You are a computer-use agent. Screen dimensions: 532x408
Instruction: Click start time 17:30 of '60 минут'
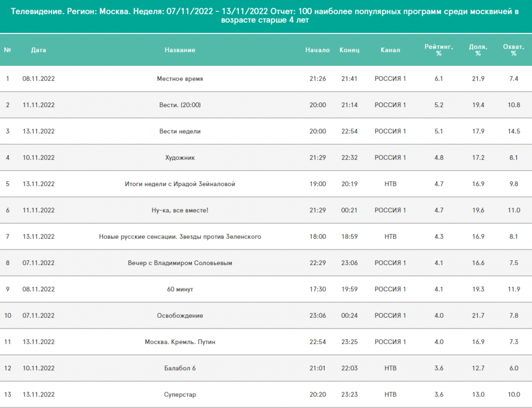pyautogui.click(x=317, y=289)
